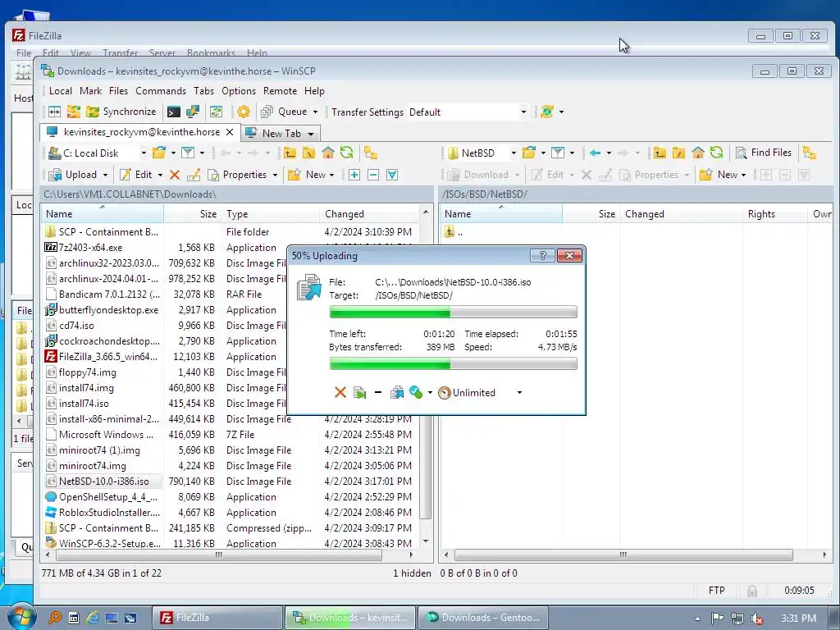Click help button in Uploading dialog
Screen dimensions: 840x630
tap(542, 256)
